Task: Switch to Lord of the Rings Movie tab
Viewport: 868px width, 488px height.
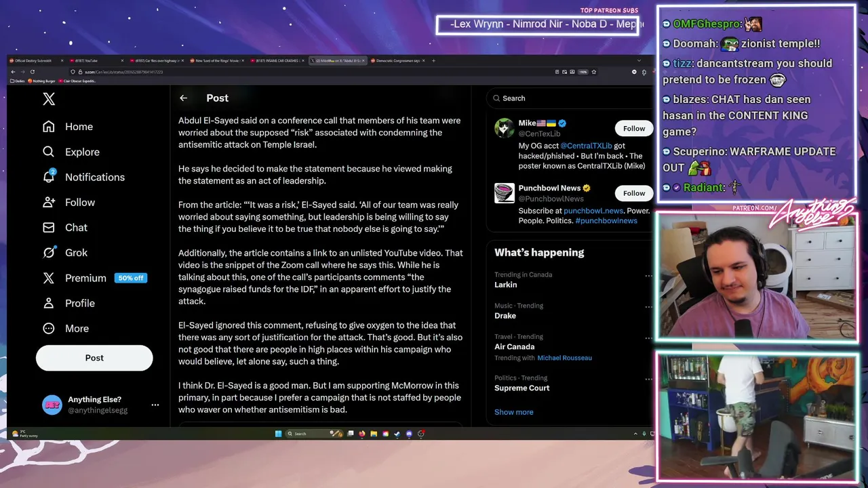Action: coord(218,61)
